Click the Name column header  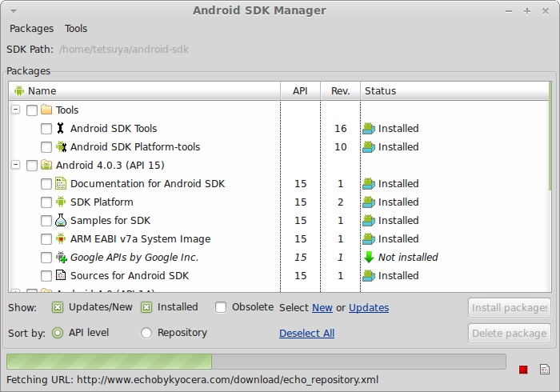click(x=145, y=91)
